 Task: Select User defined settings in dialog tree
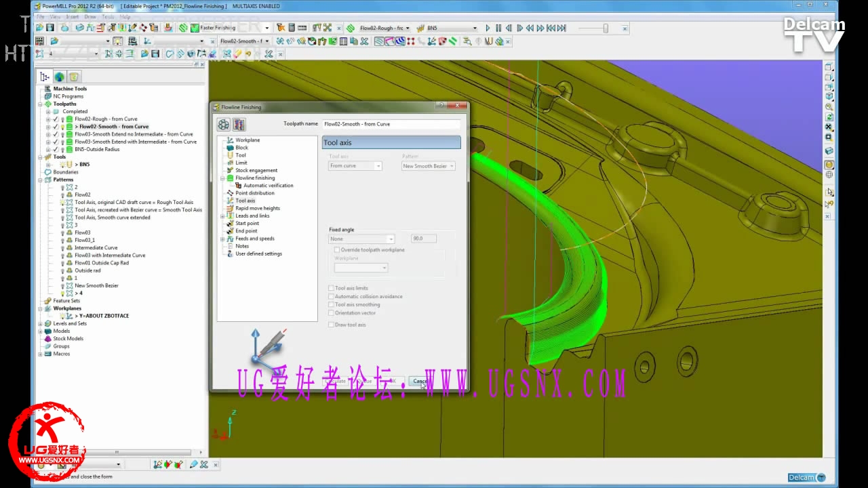coord(258,254)
